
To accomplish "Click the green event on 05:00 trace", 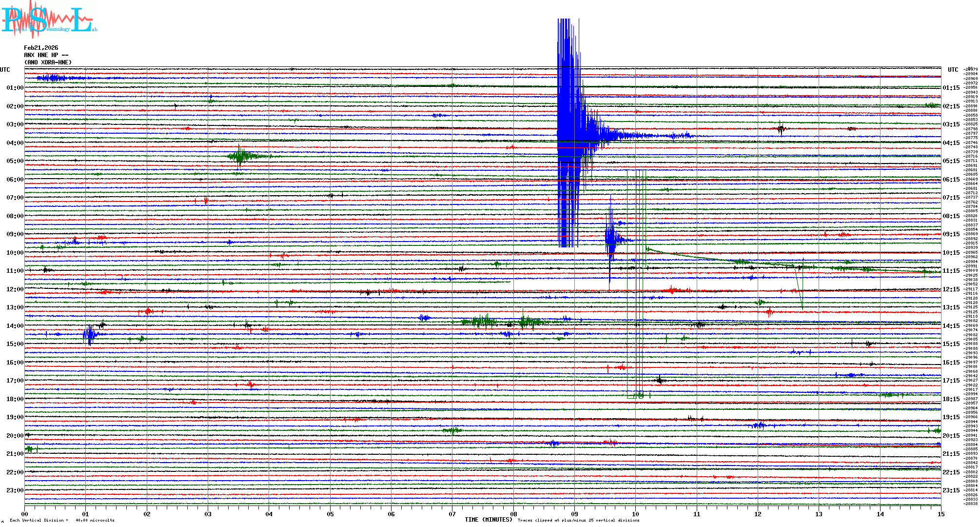I will pos(240,157).
